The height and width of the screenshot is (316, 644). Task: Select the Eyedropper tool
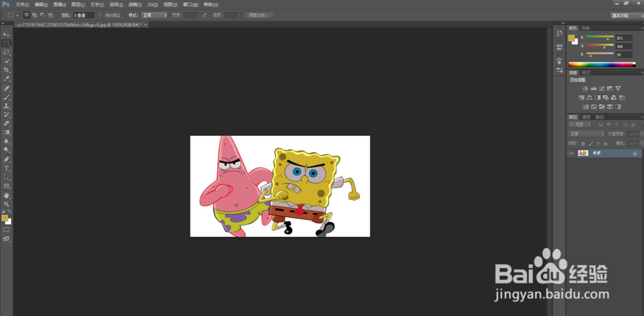click(6, 79)
